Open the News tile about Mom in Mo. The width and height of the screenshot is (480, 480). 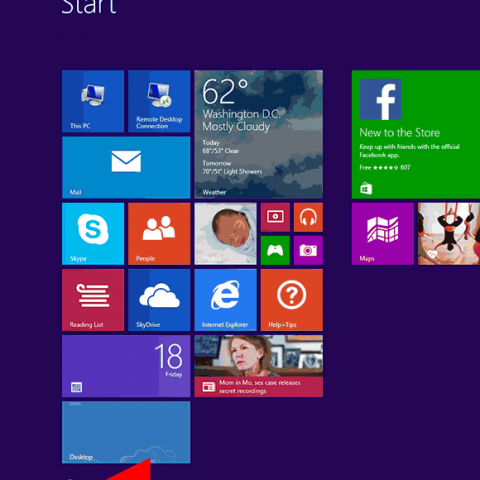258,366
